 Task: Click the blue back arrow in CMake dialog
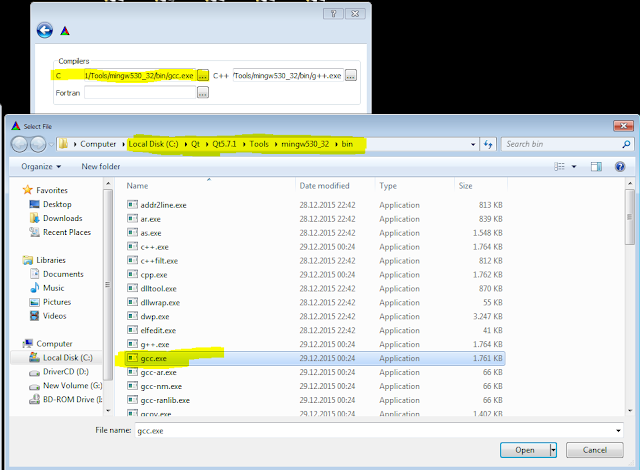tap(44, 30)
